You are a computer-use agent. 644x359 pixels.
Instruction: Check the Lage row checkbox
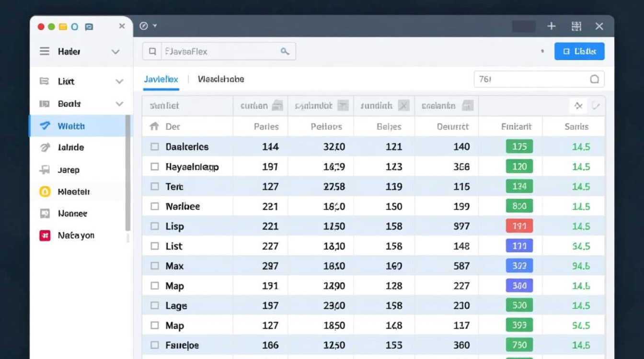(x=155, y=305)
